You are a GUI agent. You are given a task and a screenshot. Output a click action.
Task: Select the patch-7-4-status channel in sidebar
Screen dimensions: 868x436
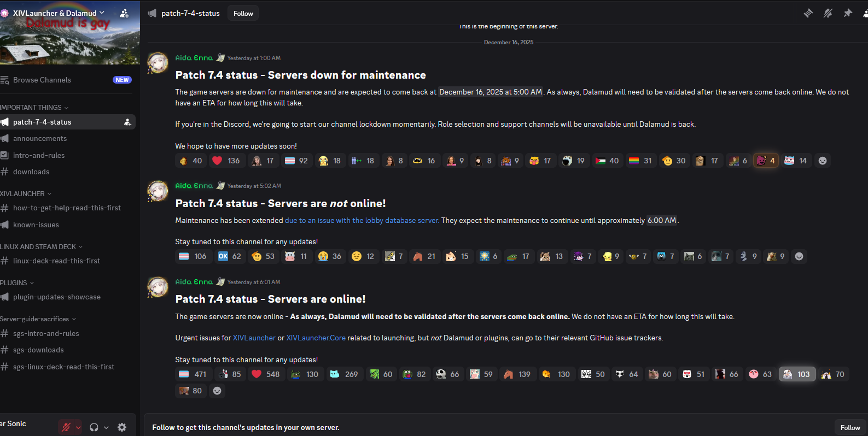coord(68,122)
